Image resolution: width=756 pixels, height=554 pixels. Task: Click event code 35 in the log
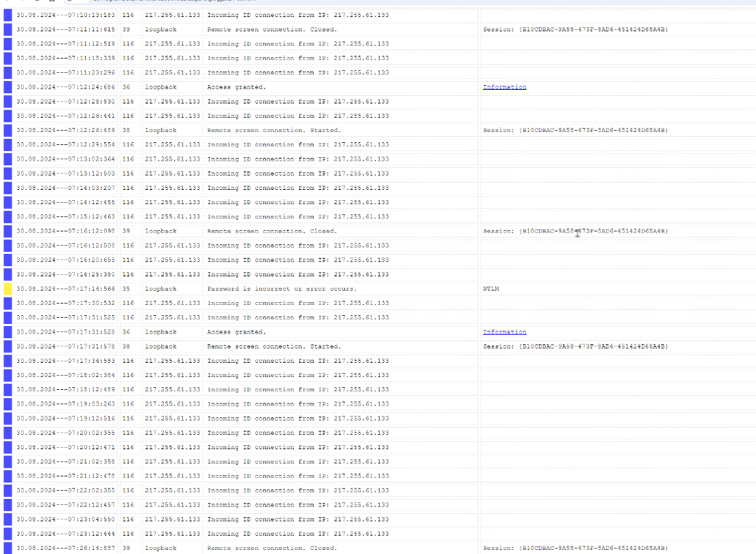[x=127, y=289]
